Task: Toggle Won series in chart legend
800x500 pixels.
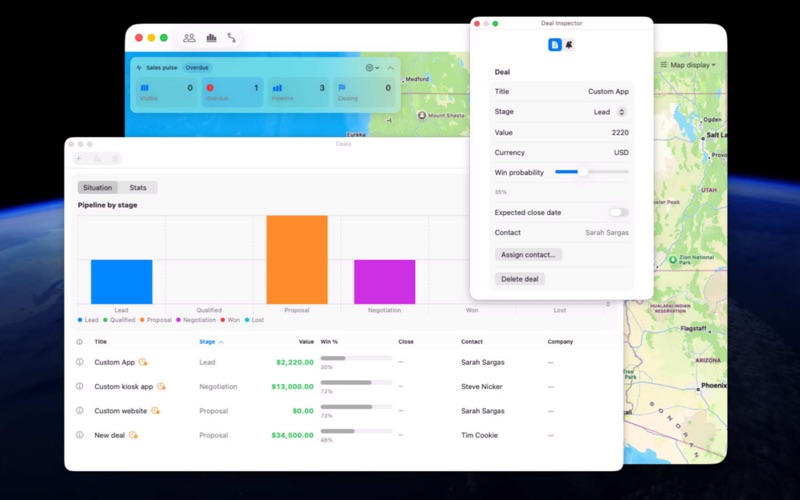Action: coord(230,320)
